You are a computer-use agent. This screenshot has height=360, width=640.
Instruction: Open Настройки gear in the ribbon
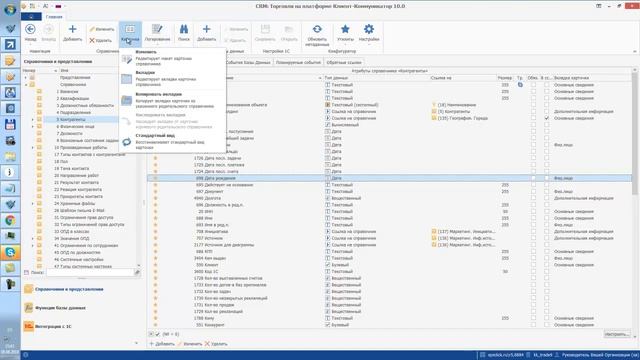click(369, 33)
